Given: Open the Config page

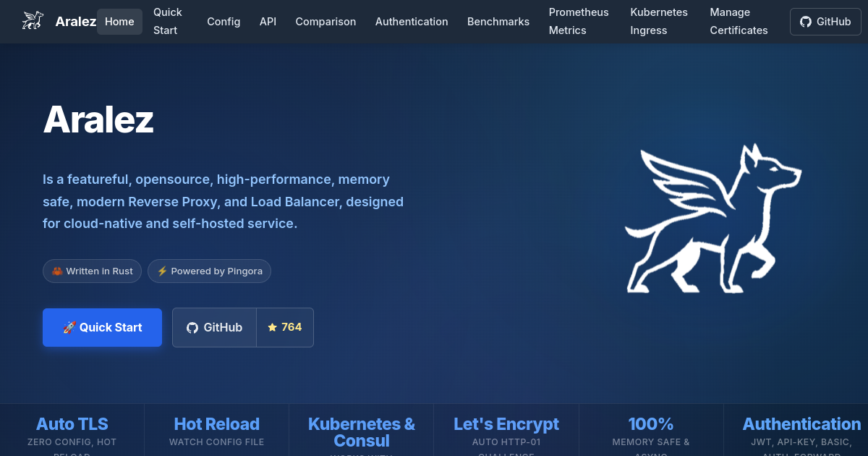Looking at the screenshot, I should click(224, 22).
